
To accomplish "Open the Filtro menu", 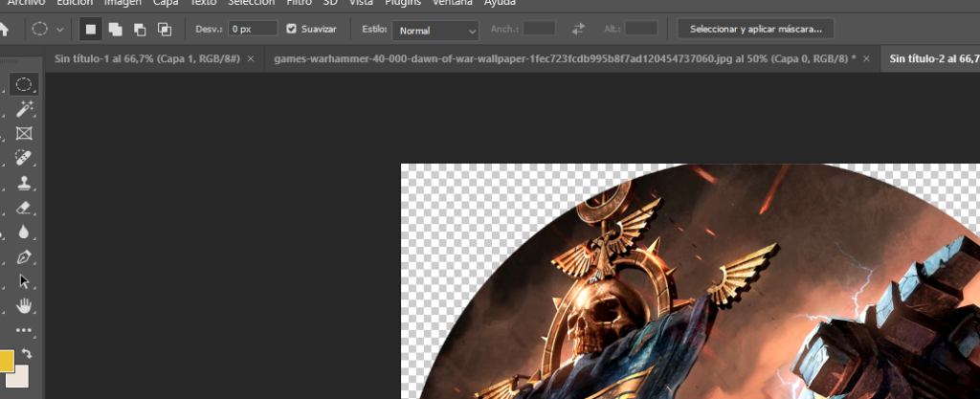I will coord(300,3).
